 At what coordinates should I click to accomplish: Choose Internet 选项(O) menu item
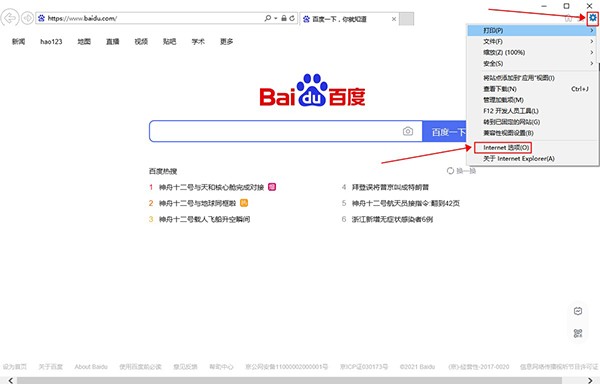[532, 148]
